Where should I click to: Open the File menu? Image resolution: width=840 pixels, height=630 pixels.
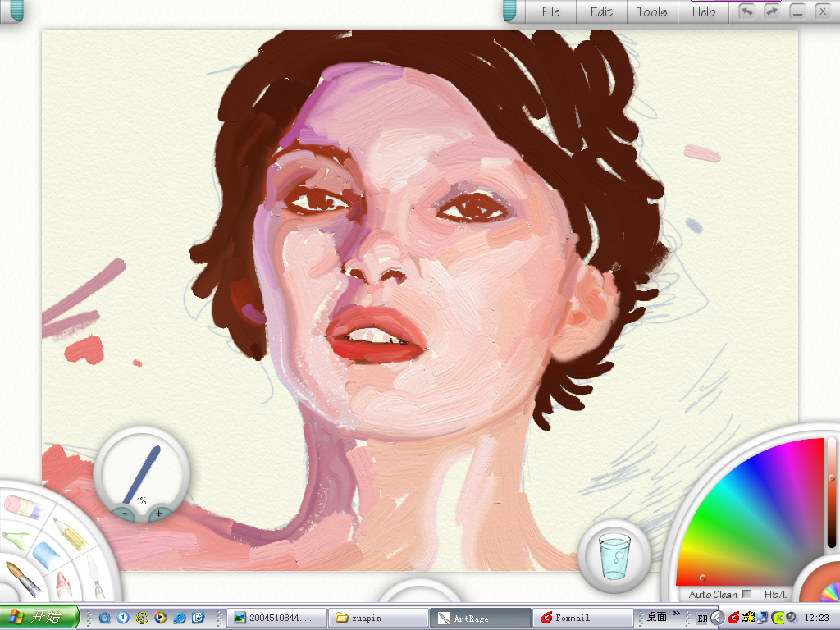[x=550, y=11]
